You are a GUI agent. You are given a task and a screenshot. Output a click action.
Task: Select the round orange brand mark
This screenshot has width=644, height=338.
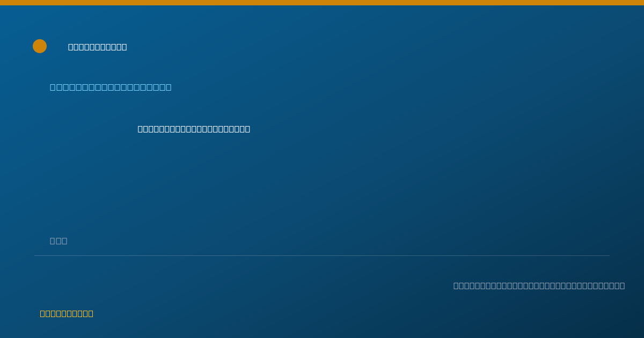point(40,46)
